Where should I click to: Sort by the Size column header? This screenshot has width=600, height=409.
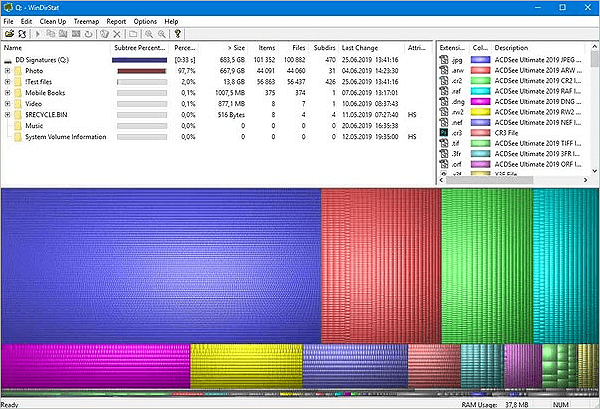[236, 47]
